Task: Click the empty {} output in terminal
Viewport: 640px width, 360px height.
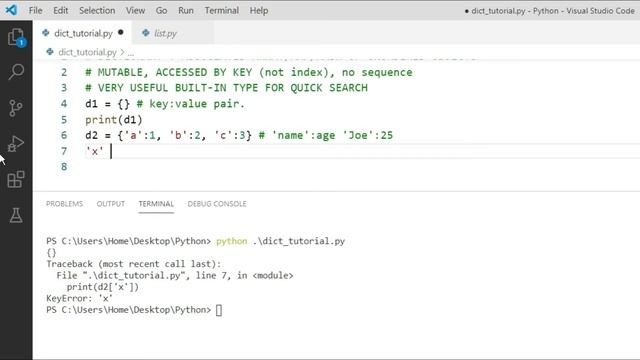Action: click(x=51, y=252)
